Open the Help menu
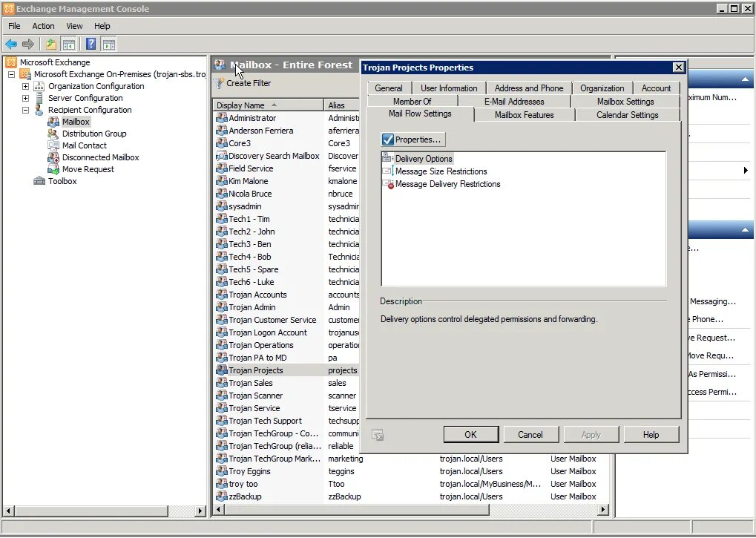Screen dimensions: 756x538 pos(102,26)
